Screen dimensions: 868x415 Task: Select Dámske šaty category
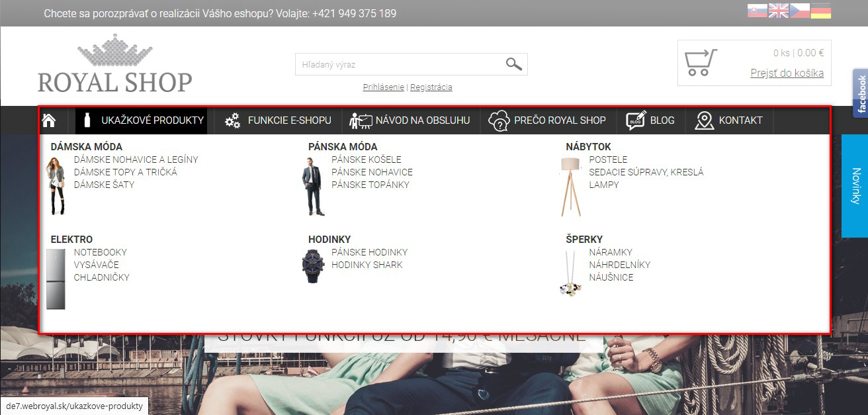click(104, 185)
